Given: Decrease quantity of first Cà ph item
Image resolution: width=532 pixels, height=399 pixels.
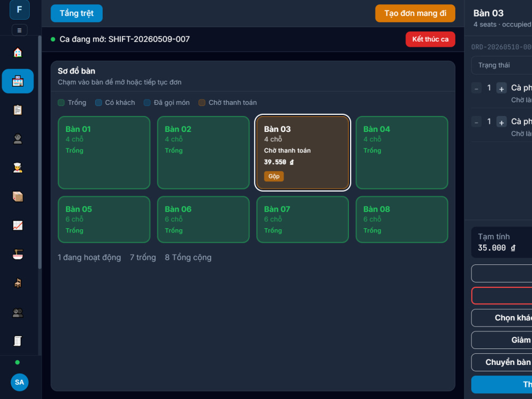Looking at the screenshot, I should (476, 88).
